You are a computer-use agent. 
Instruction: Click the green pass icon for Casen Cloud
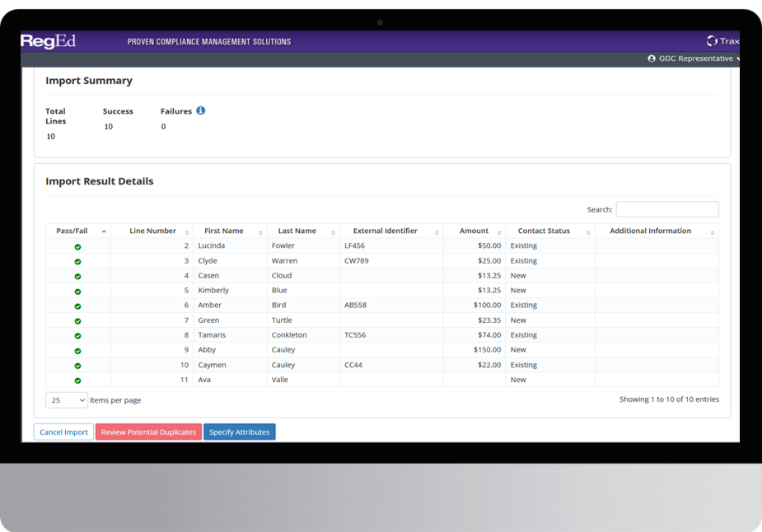point(77,277)
